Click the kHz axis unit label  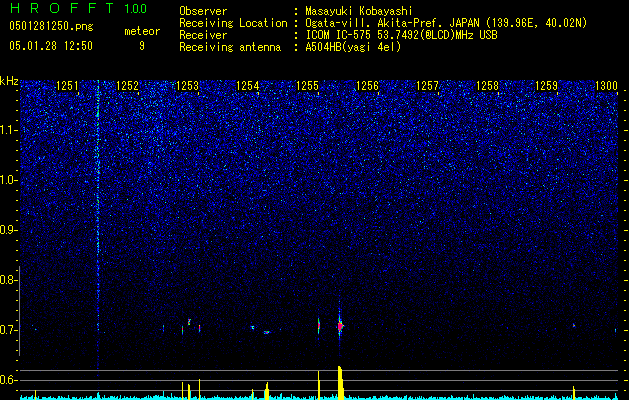click(9, 81)
